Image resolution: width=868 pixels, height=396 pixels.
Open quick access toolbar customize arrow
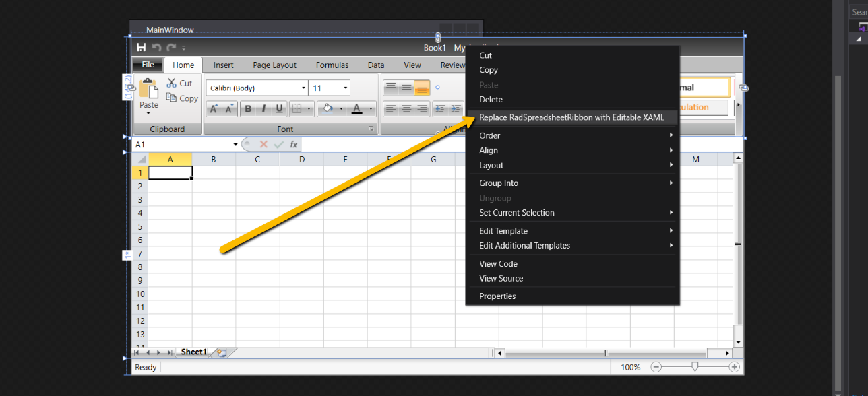(x=184, y=48)
